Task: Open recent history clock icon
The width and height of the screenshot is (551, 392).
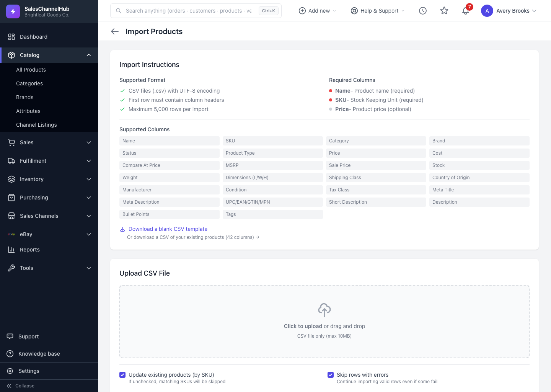Action: [423, 11]
